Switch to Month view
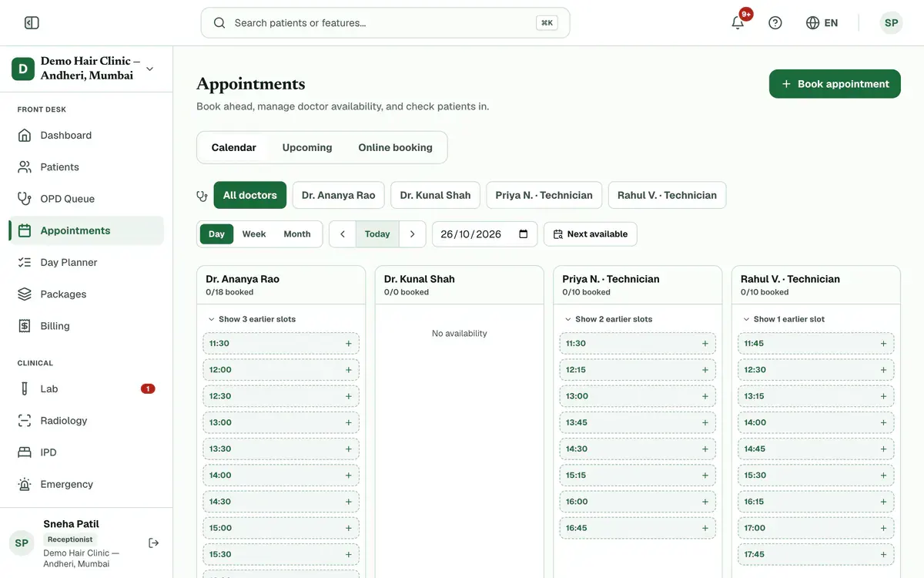Screen dimensions: 924x578 coord(297,234)
